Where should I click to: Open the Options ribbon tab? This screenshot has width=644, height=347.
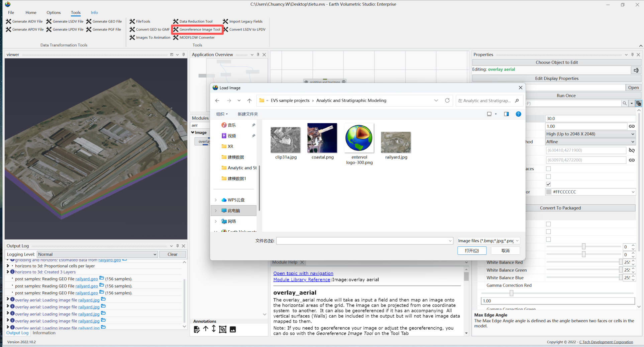point(53,13)
